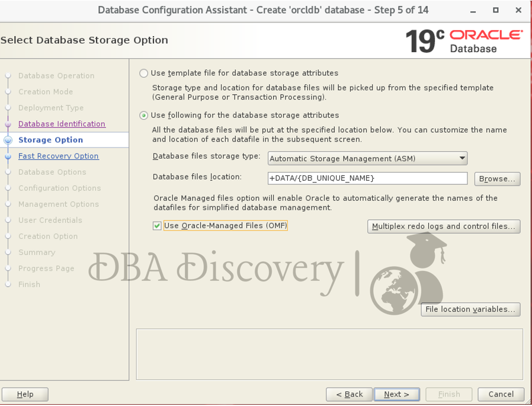Click the Browse button for files location
Screen dimensions: 532x406
tap(497, 178)
